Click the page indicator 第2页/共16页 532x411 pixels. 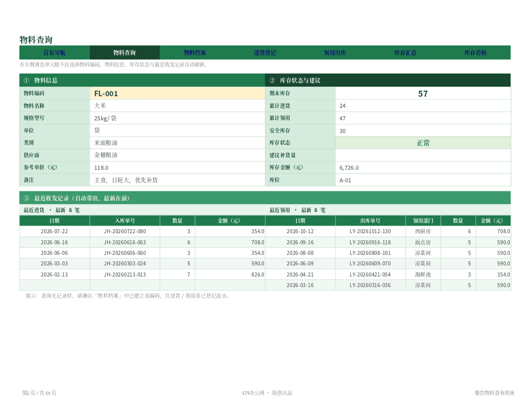pos(39,393)
